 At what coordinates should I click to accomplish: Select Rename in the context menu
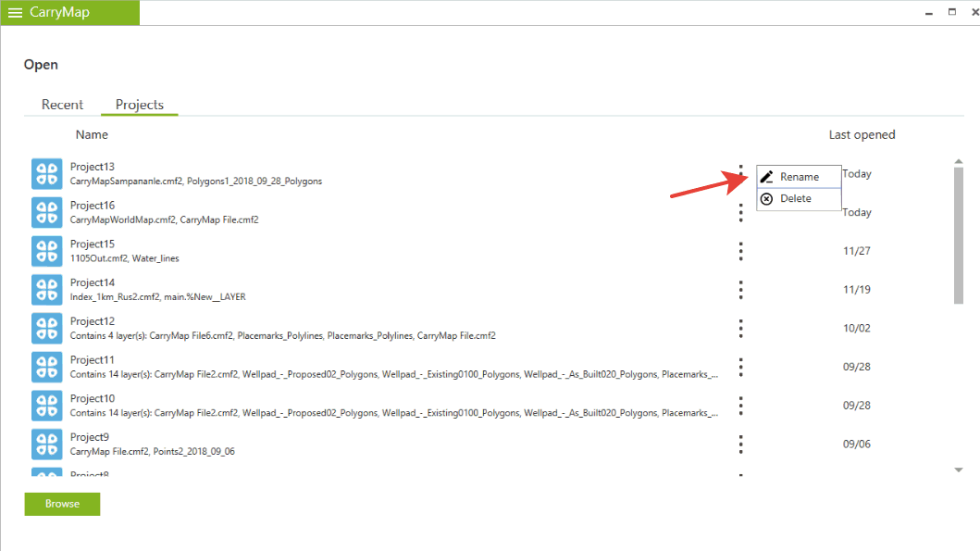[x=799, y=177]
